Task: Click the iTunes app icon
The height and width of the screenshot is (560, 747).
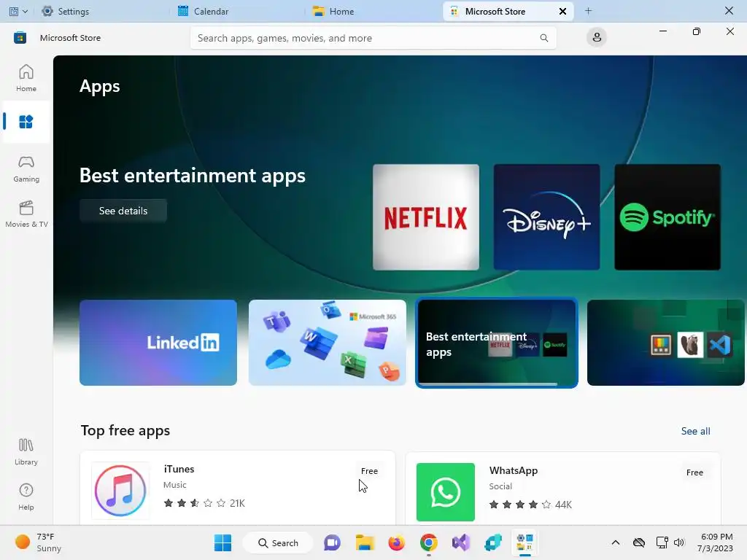Action: [x=120, y=491]
